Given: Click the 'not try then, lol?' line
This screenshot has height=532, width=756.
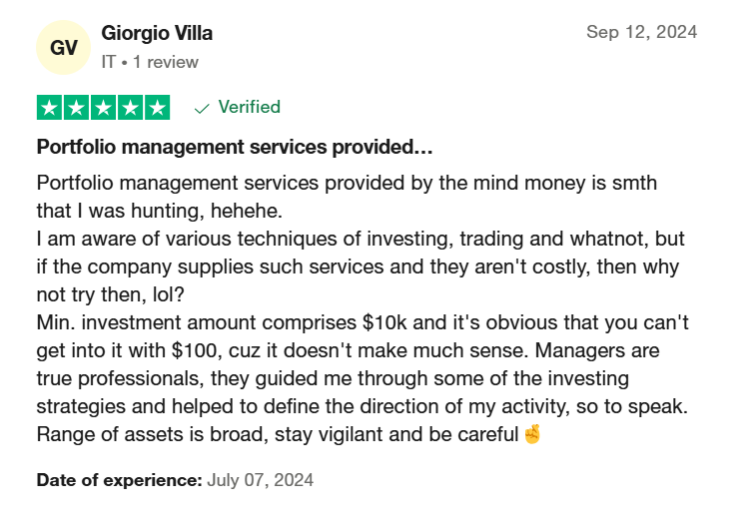Looking at the screenshot, I should (111, 294).
